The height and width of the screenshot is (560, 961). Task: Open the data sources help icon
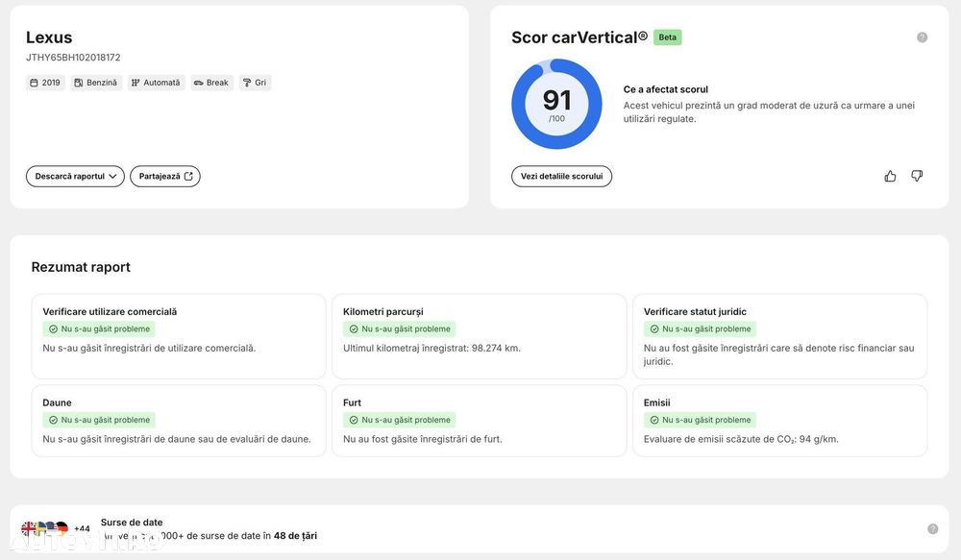[933, 528]
